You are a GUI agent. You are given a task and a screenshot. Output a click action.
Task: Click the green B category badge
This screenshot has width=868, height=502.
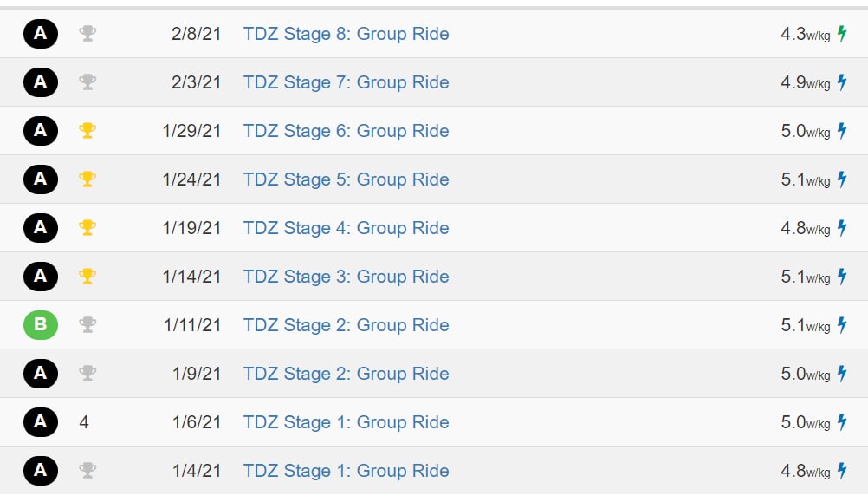[41, 324]
